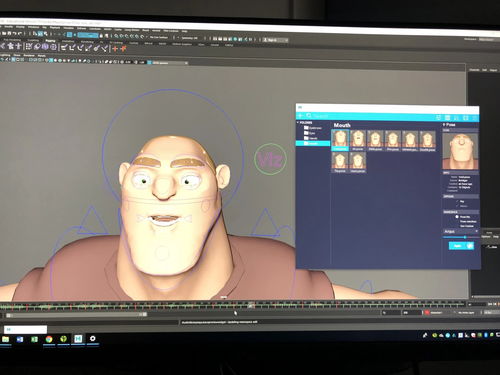Open Google Chrome from the taskbar
Viewport: 500px width, 375px height.
tap(49, 339)
